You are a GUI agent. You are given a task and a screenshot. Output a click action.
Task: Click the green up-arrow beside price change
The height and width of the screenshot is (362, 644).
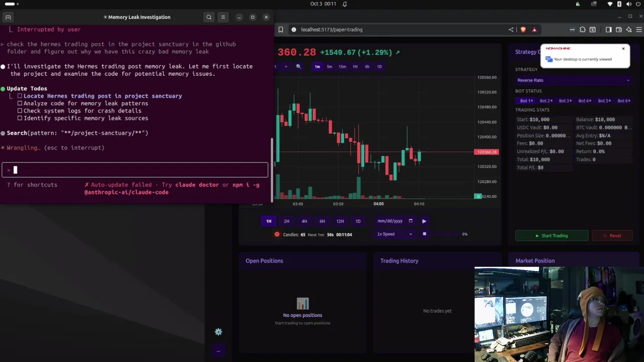397,52
